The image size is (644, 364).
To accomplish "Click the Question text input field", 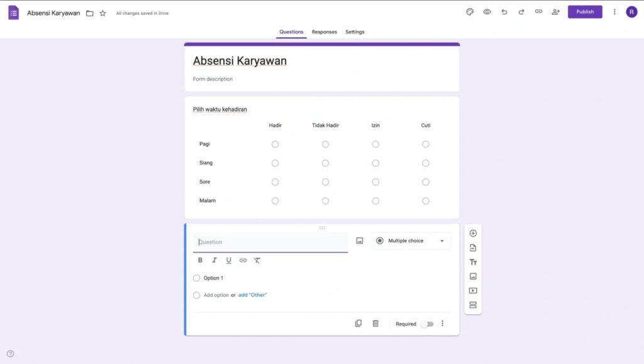I will [x=270, y=242].
